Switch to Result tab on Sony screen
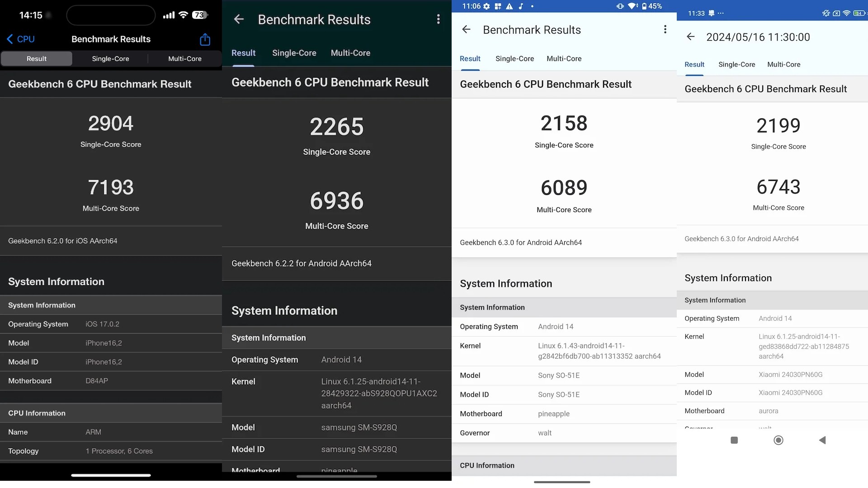Viewport: 868px width, 488px height. (470, 59)
